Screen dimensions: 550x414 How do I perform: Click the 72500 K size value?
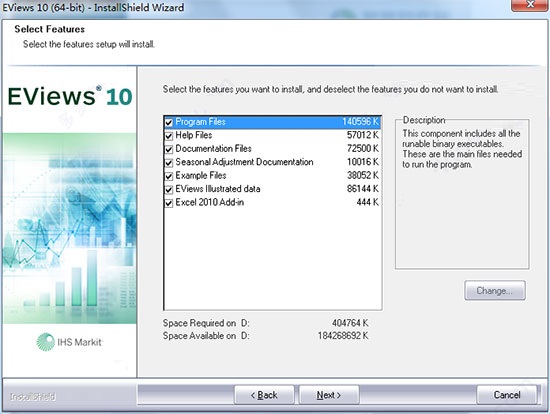363,148
